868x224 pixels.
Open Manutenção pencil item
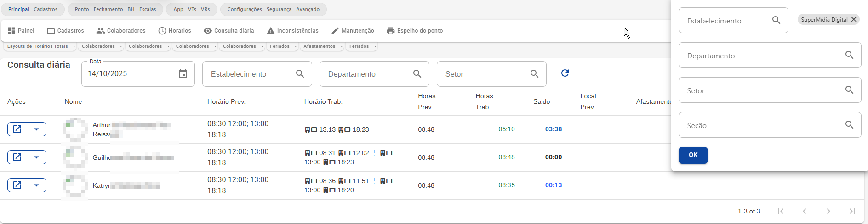(x=353, y=31)
